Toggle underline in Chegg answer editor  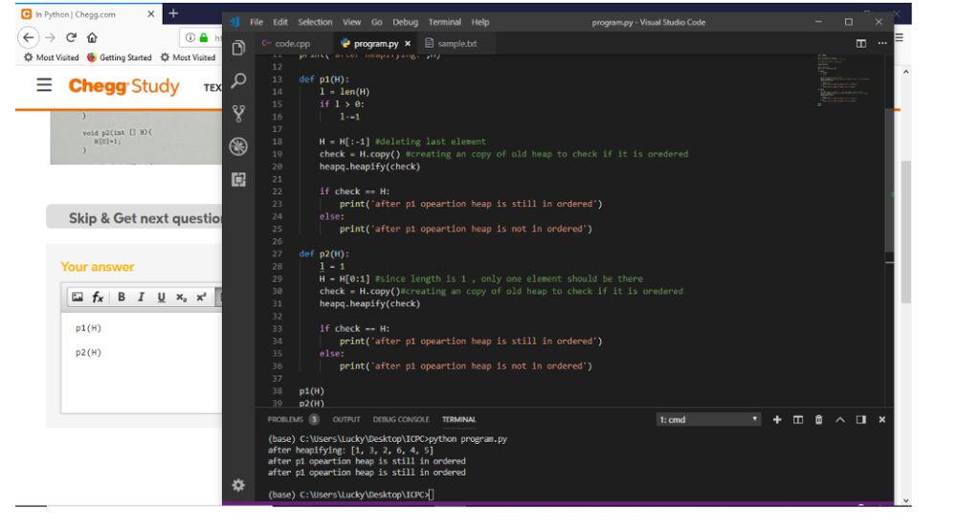pyautogui.click(x=161, y=298)
